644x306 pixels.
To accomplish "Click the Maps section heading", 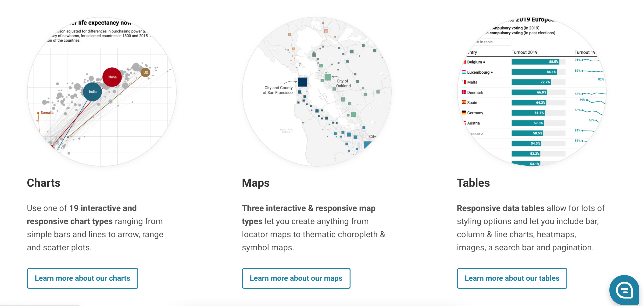I will click(255, 183).
